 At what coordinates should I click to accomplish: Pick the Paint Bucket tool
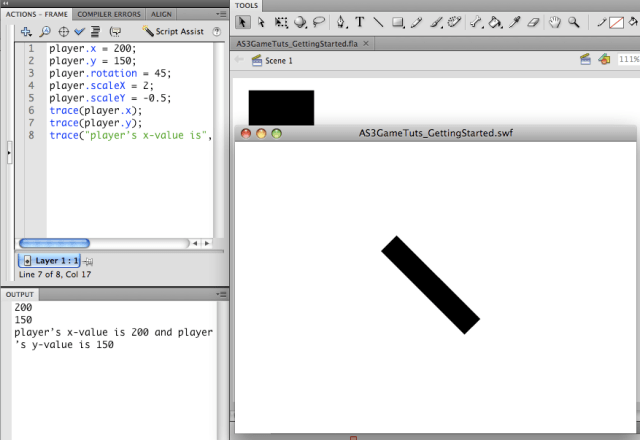[495, 22]
